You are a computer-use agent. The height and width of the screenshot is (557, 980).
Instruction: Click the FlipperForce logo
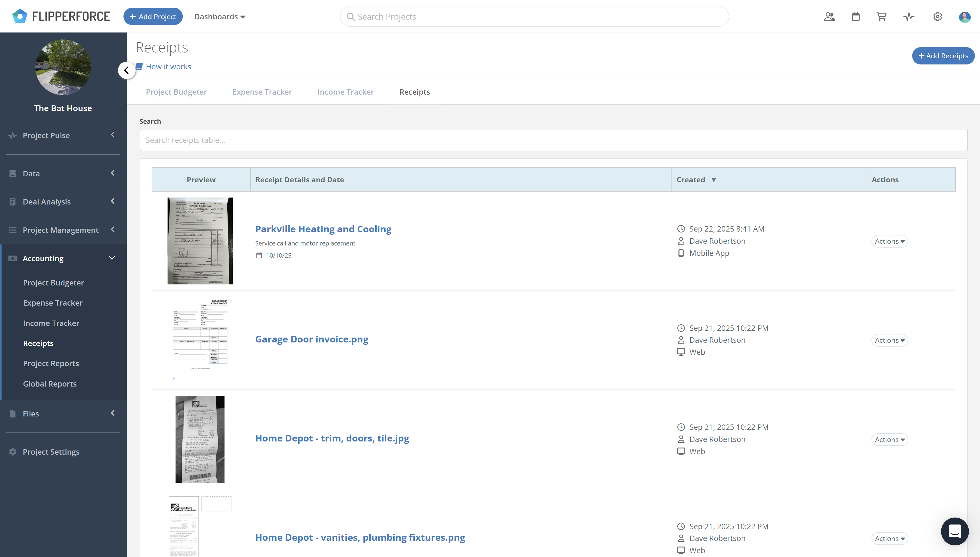[61, 16]
